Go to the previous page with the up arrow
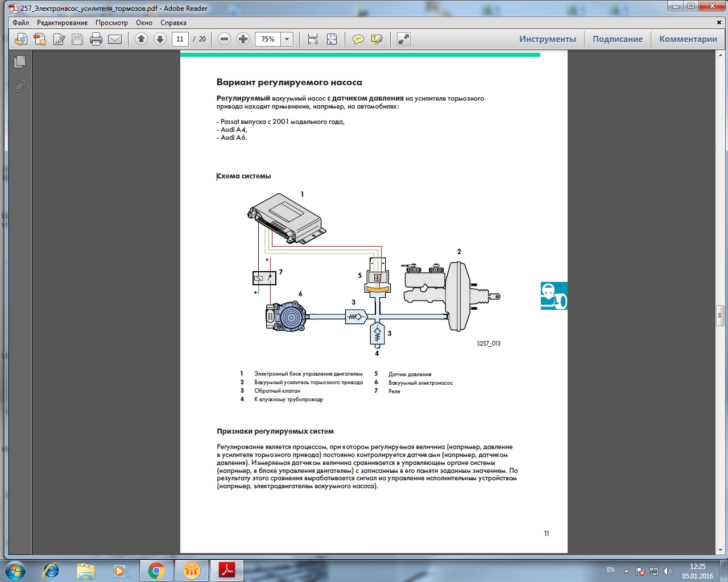Image resolution: width=728 pixels, height=582 pixels. click(x=142, y=39)
